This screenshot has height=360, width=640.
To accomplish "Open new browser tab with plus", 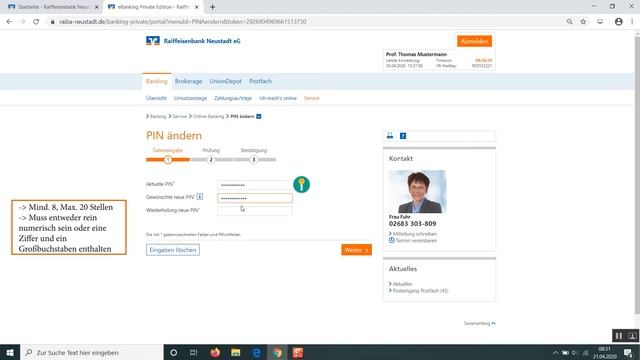I will (212, 7).
